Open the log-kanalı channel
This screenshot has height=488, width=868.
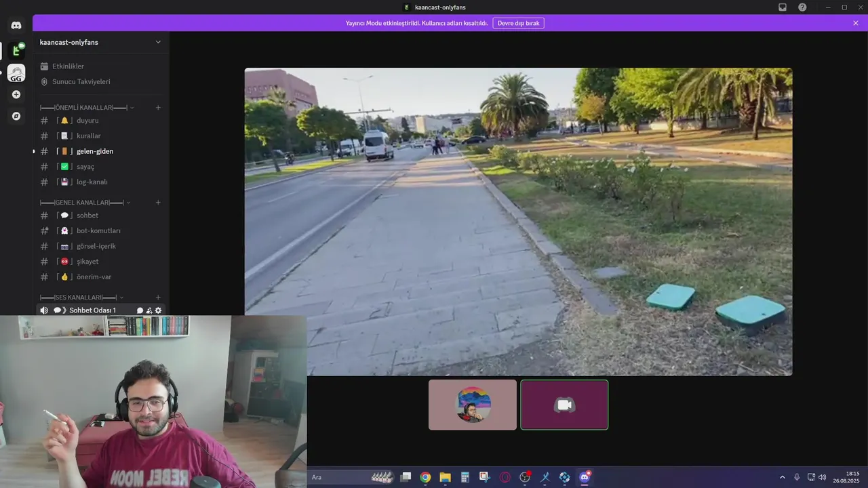(x=100, y=182)
